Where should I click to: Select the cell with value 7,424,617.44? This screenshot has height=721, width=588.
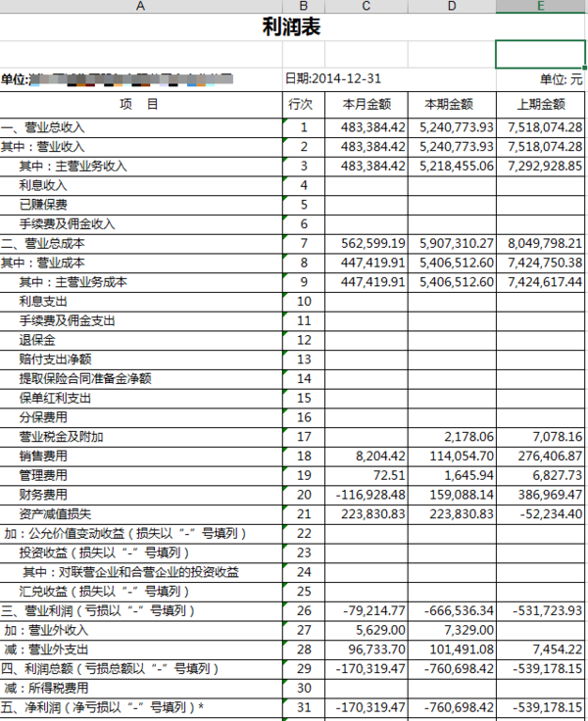(x=541, y=282)
